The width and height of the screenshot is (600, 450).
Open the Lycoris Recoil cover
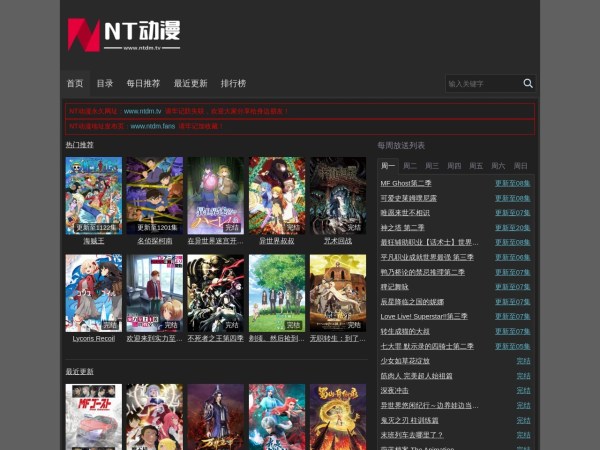click(x=93, y=292)
